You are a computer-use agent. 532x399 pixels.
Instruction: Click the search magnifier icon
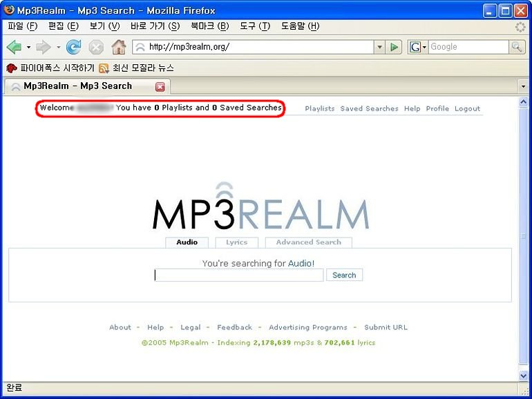pos(517,47)
